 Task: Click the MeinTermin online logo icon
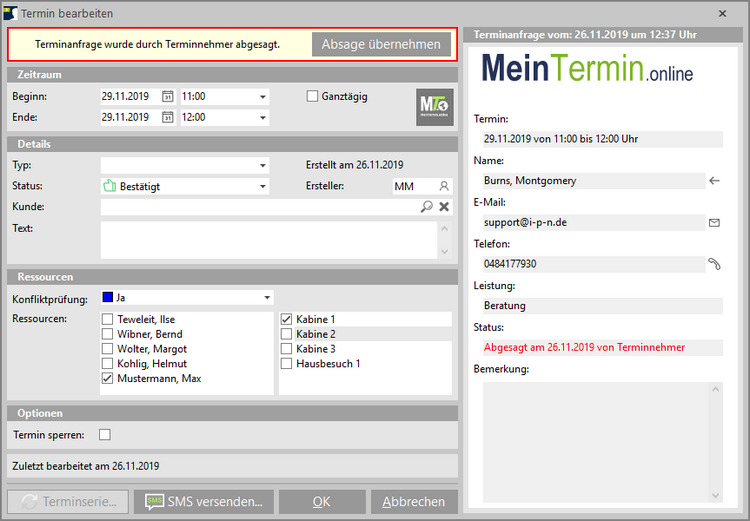pos(434,107)
